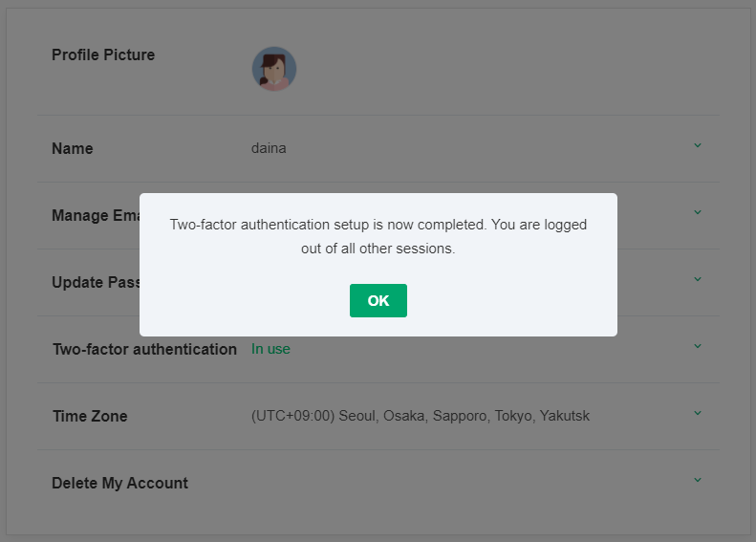
Task: Click the name value "daina"
Action: click(269, 148)
